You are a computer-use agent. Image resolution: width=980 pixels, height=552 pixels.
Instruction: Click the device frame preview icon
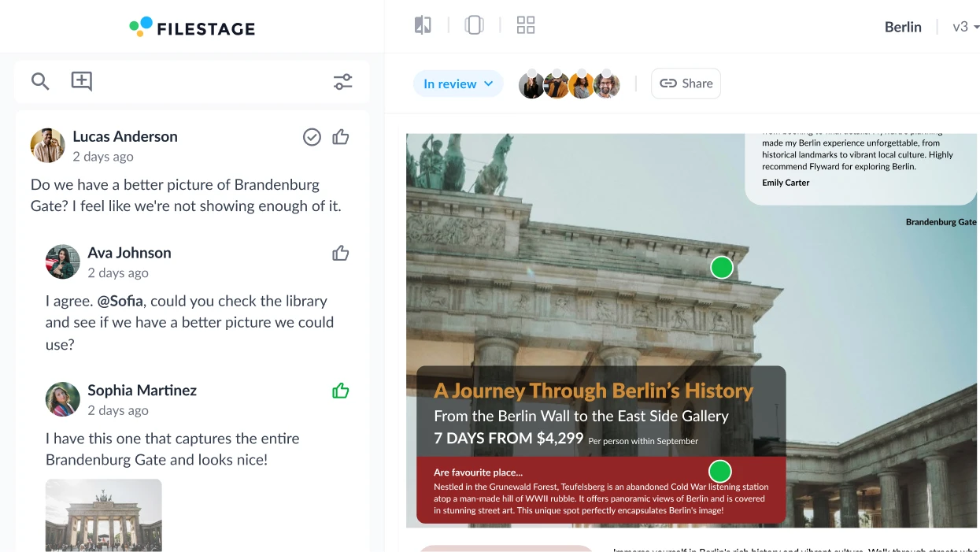[473, 24]
